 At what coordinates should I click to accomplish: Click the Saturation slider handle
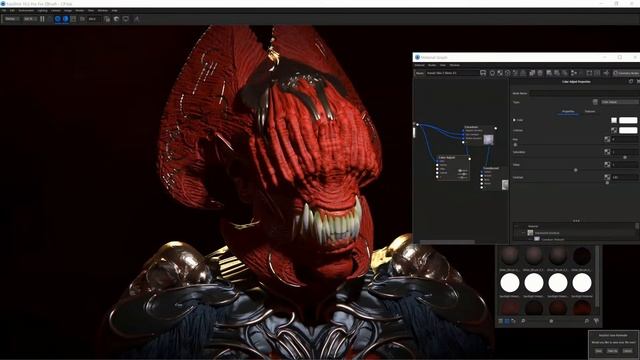(x=624, y=158)
